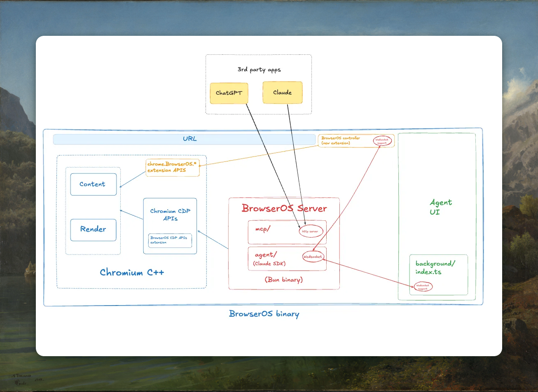Select the Content process box
Screen dimensions: 538x392
93,184
